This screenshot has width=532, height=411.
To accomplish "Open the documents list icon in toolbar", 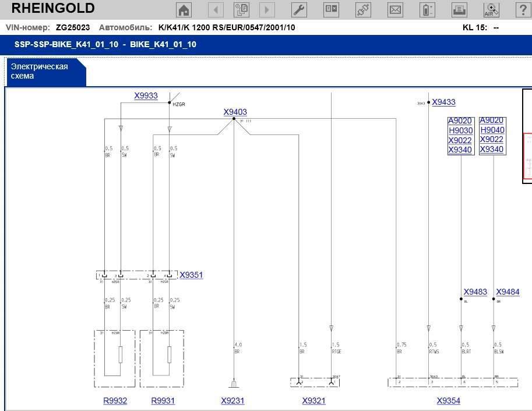I will pyautogui.click(x=241, y=9).
